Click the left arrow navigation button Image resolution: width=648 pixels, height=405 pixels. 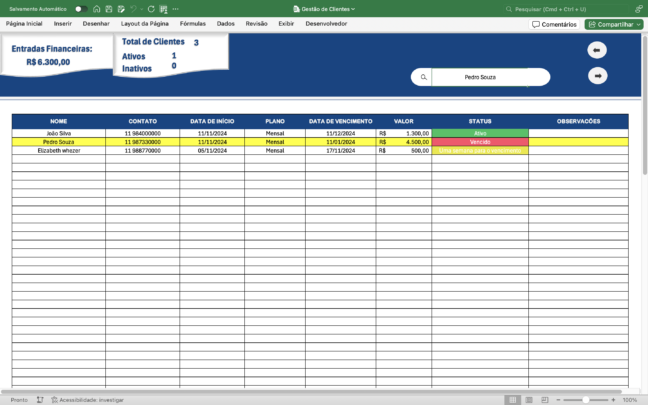(597, 50)
